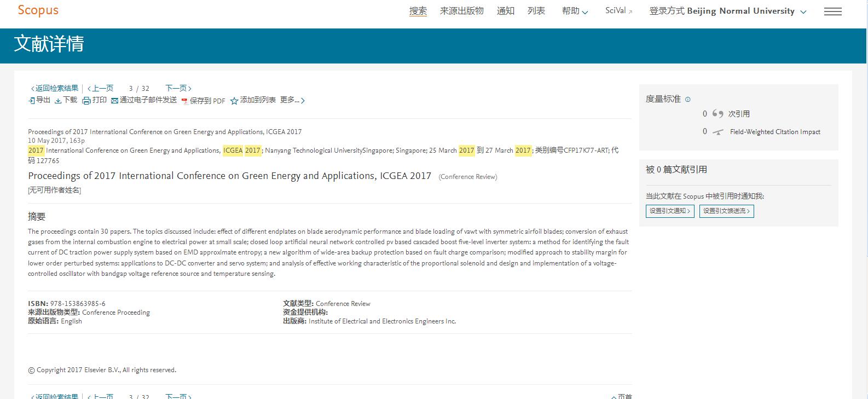Expand the Beijing Normal University login dropdown
The image size is (868, 399).
pyautogui.click(x=728, y=11)
